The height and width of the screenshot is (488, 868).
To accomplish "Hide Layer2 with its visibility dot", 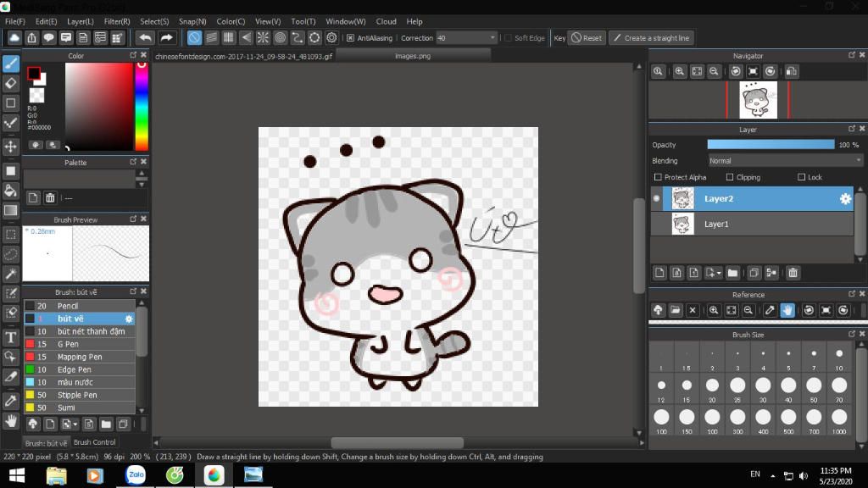I will (656, 199).
